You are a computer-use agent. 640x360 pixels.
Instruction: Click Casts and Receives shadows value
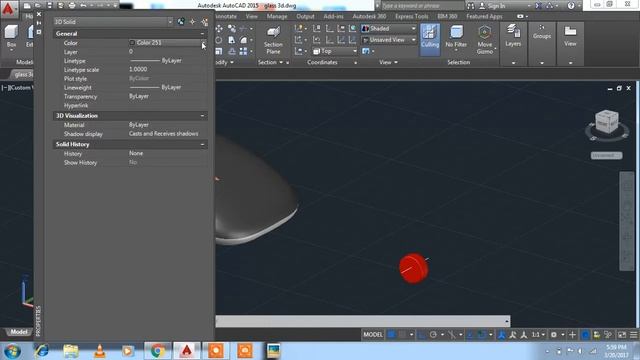click(163, 134)
